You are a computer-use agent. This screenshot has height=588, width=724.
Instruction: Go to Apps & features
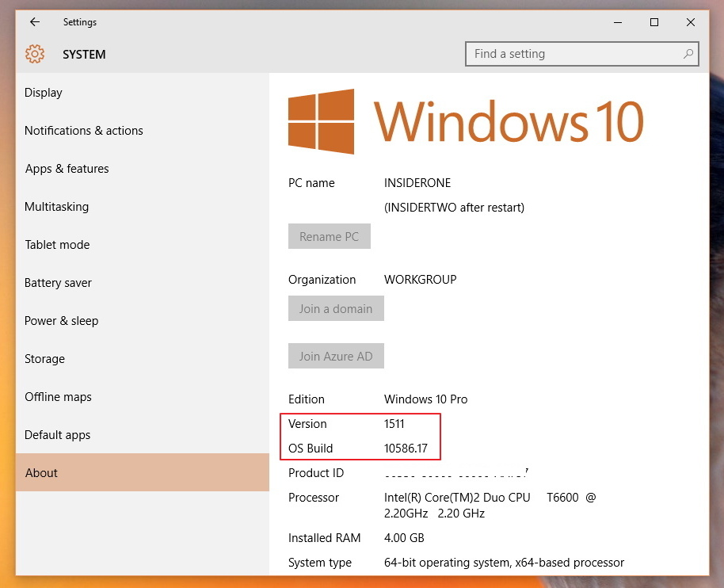143,169
